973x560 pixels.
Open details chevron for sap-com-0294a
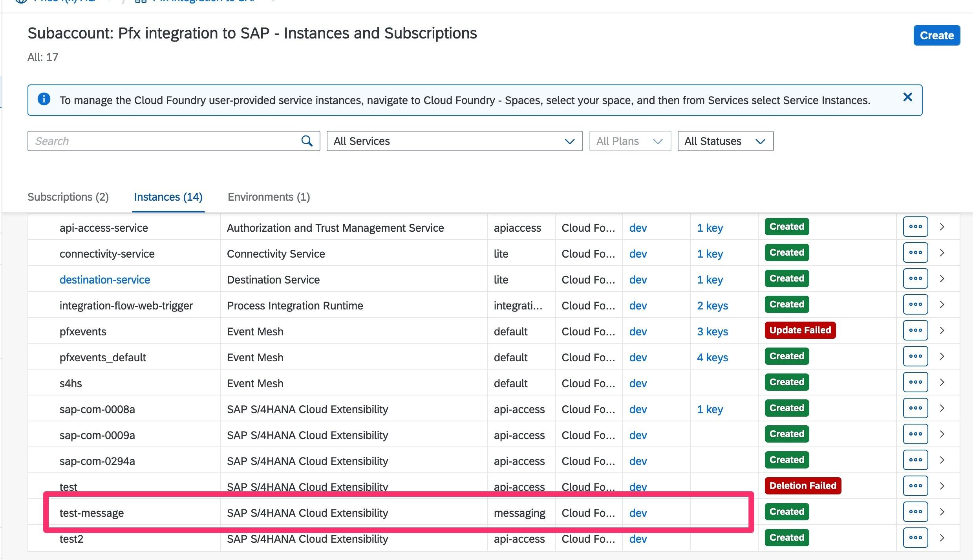pos(942,460)
